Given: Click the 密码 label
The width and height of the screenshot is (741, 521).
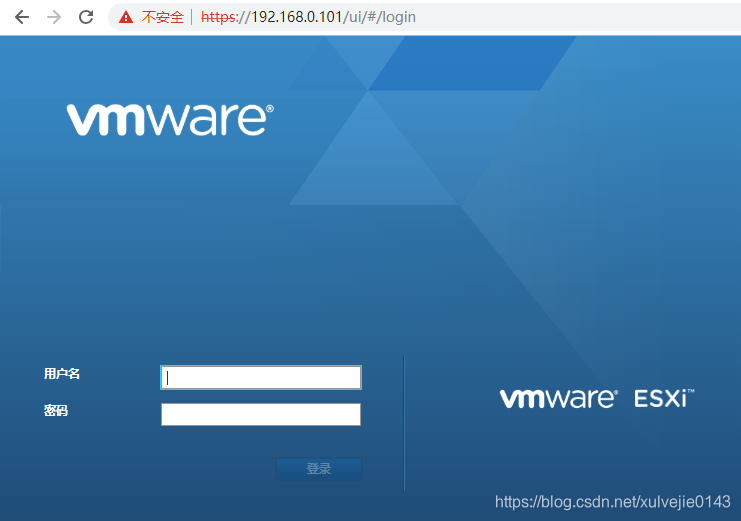Looking at the screenshot, I should 56,410.
